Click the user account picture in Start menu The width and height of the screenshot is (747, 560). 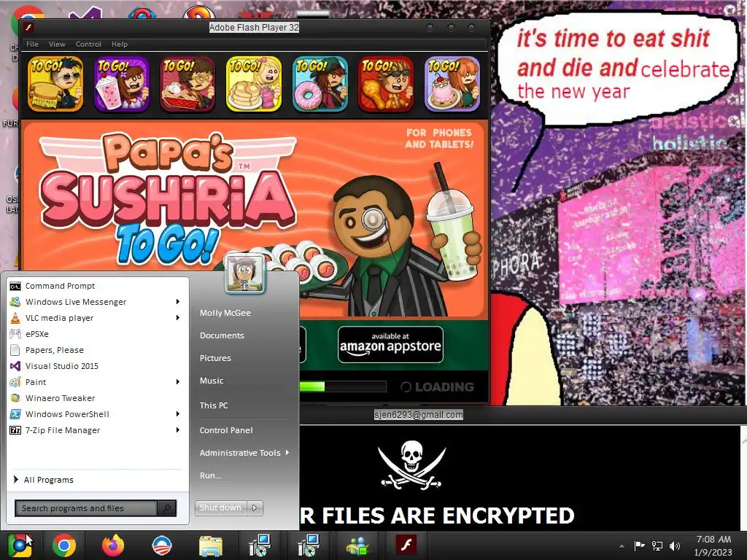(x=245, y=273)
